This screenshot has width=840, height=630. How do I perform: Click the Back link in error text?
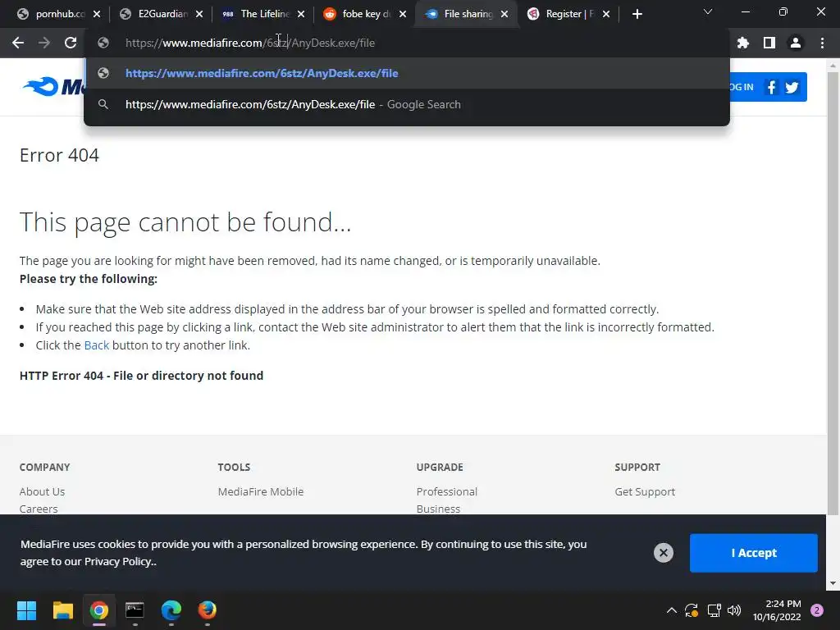click(97, 345)
